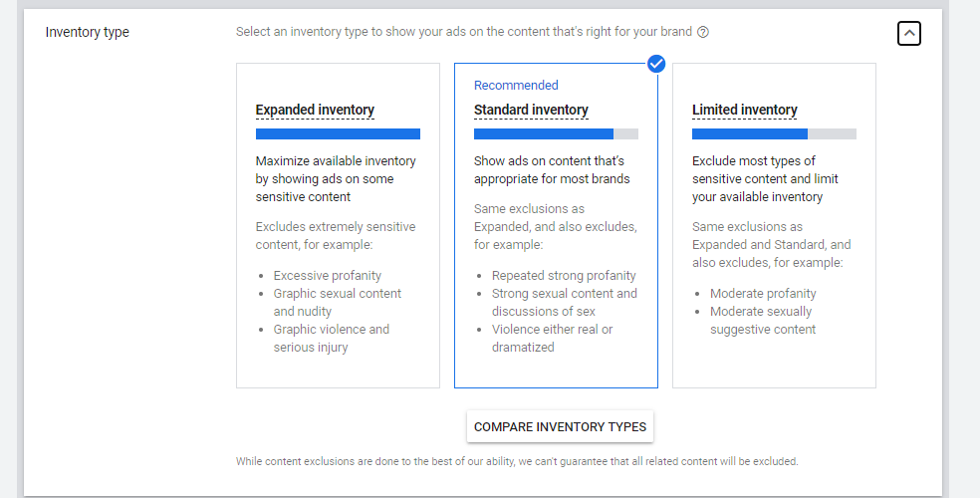The image size is (980, 498).
Task: Click the Expanded inventory full blue bar
Action: [x=339, y=133]
